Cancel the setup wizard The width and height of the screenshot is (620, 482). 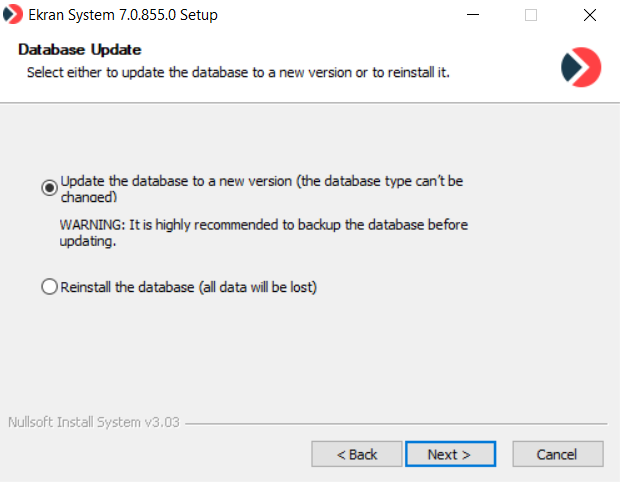click(x=557, y=454)
